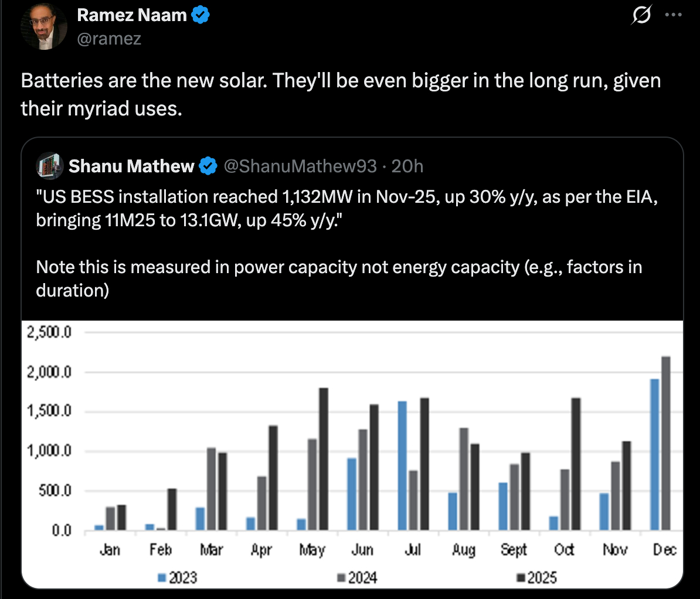This screenshot has width=700, height=599.
Task: Open the three-dot more options menu
Action: [x=674, y=16]
